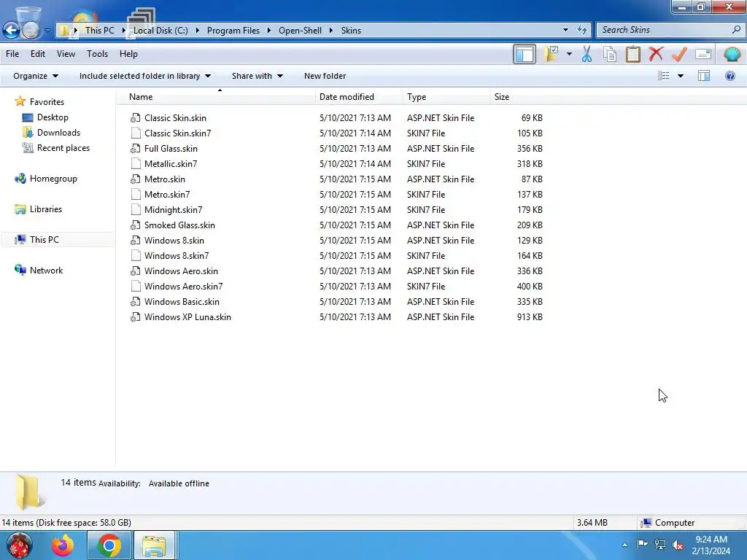Expand the folder options toolbar dropdown arrow

[x=569, y=54]
